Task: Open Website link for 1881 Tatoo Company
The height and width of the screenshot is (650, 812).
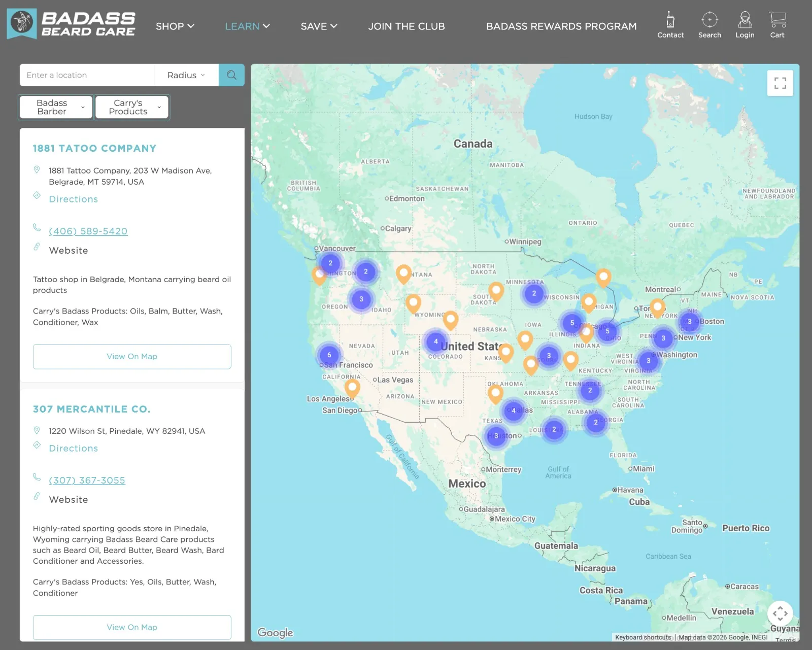Action: pos(69,251)
